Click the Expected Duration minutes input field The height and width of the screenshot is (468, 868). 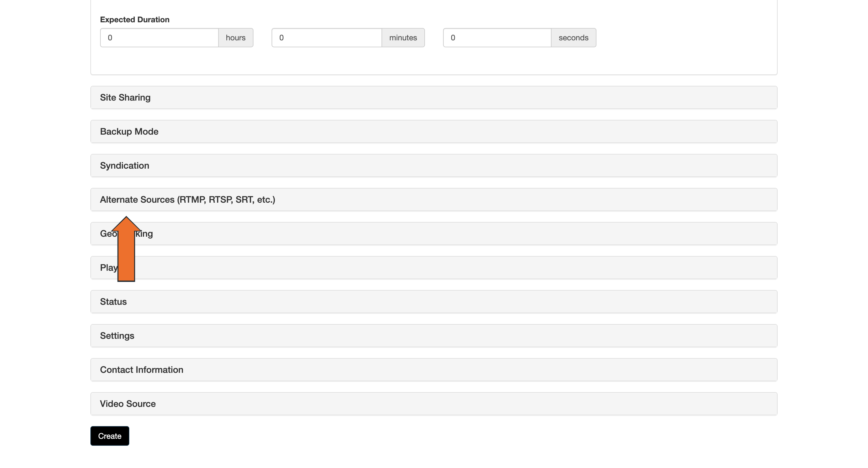click(326, 38)
